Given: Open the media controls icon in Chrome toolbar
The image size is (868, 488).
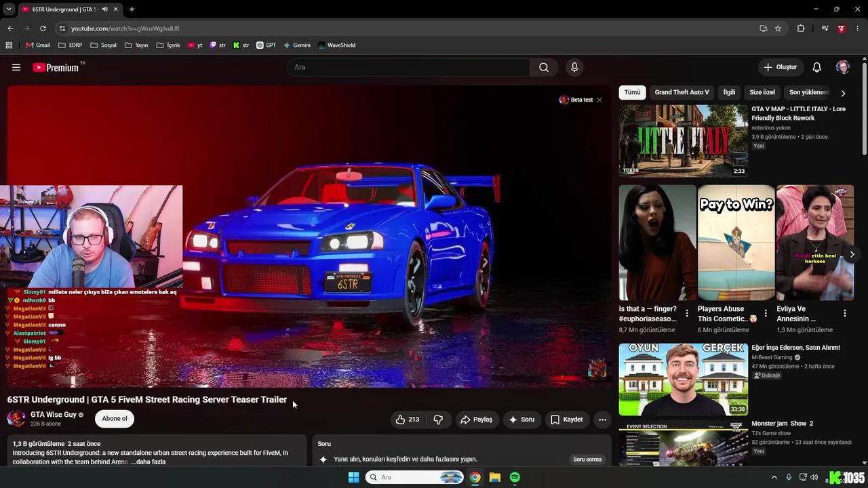Looking at the screenshot, I should [825, 28].
